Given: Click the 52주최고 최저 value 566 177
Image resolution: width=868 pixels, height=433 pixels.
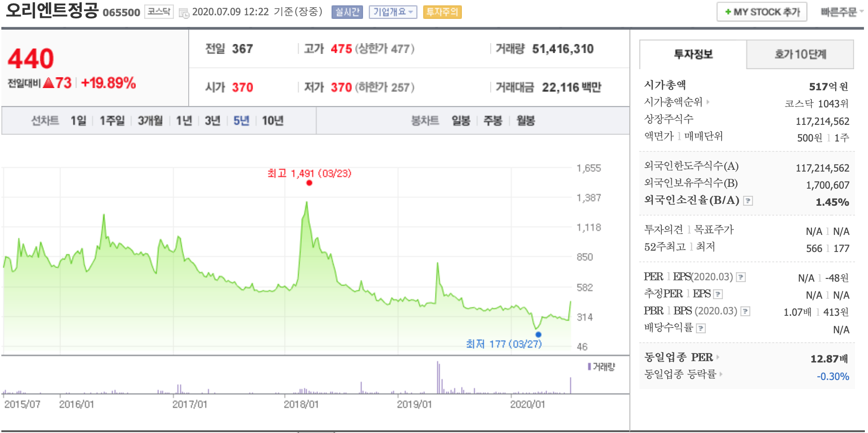Looking at the screenshot, I should (828, 248).
